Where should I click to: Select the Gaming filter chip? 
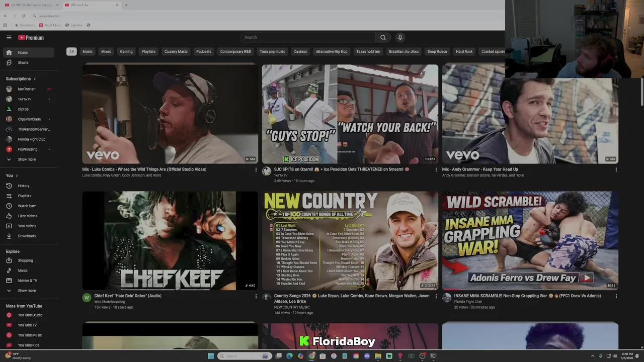point(126,51)
